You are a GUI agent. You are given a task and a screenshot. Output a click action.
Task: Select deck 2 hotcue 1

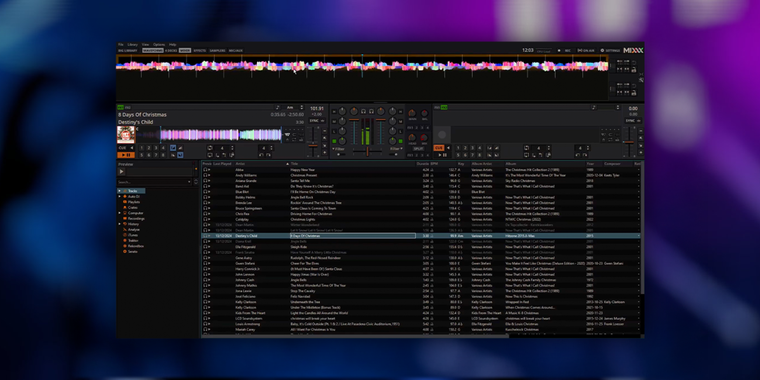[x=458, y=148]
